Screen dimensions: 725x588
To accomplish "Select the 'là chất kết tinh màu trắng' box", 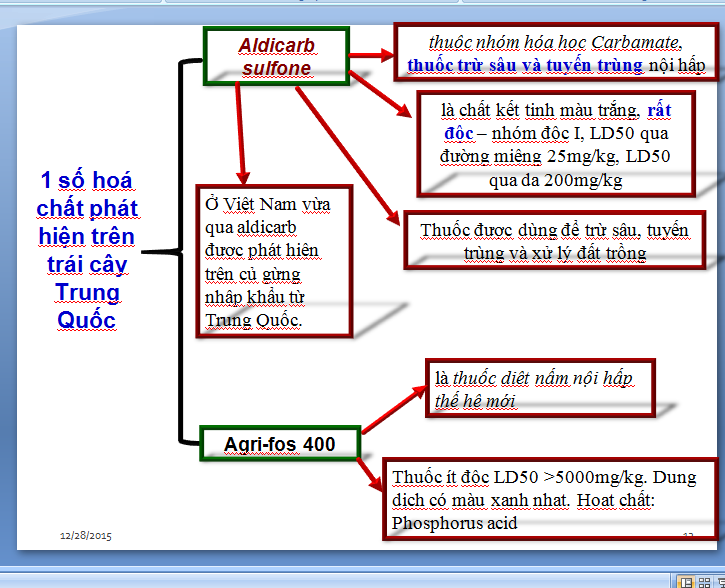I will click(556, 144).
